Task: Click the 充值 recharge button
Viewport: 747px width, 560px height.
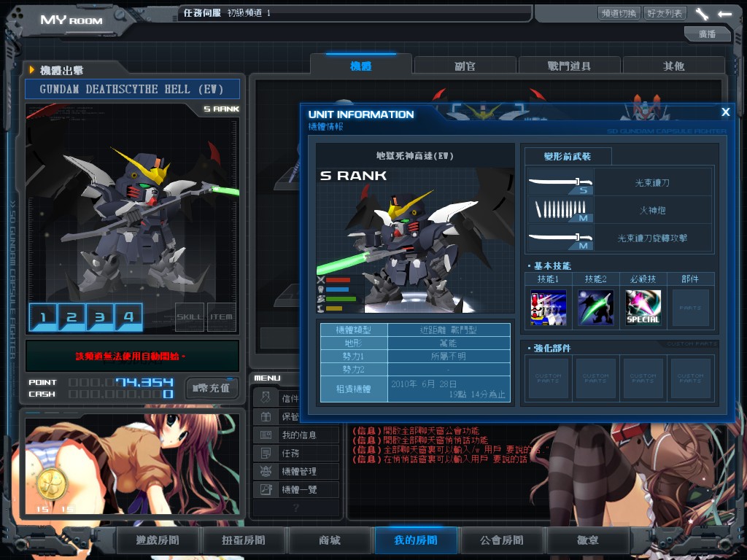Action: [x=211, y=388]
